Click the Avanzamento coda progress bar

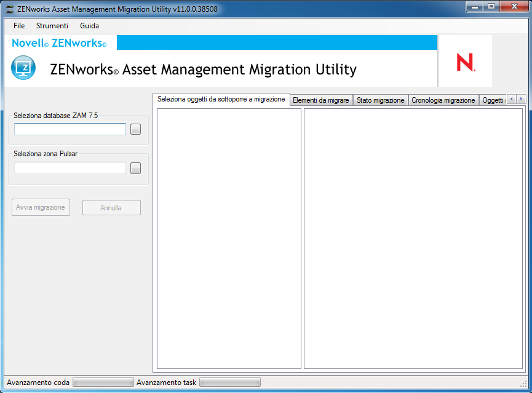point(103,383)
